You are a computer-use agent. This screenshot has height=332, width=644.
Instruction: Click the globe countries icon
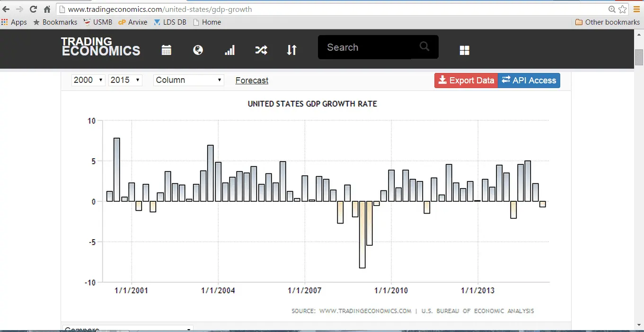[x=198, y=50]
